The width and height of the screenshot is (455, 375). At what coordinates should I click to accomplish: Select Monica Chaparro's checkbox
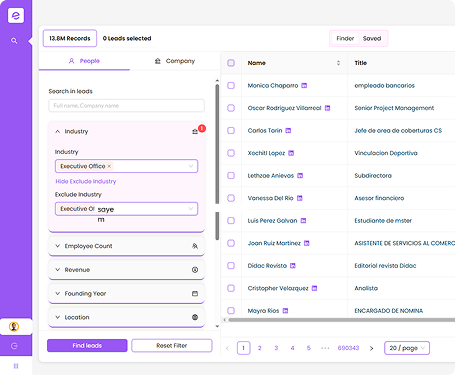click(231, 85)
